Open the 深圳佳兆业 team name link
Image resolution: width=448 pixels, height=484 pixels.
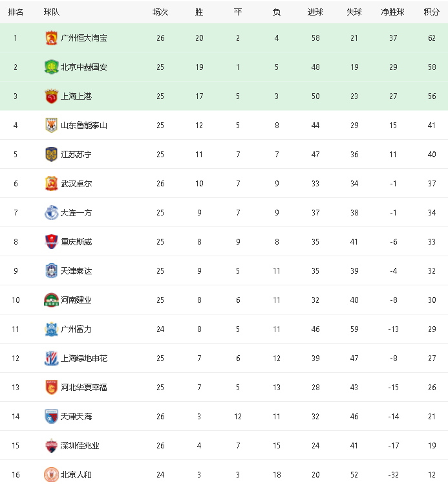[x=80, y=445]
